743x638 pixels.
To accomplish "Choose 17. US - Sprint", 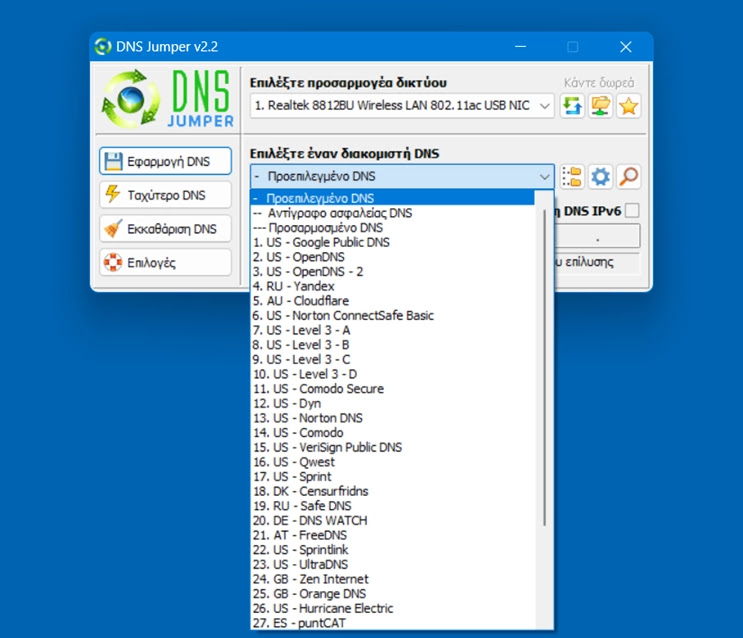I will pyautogui.click(x=392, y=477).
